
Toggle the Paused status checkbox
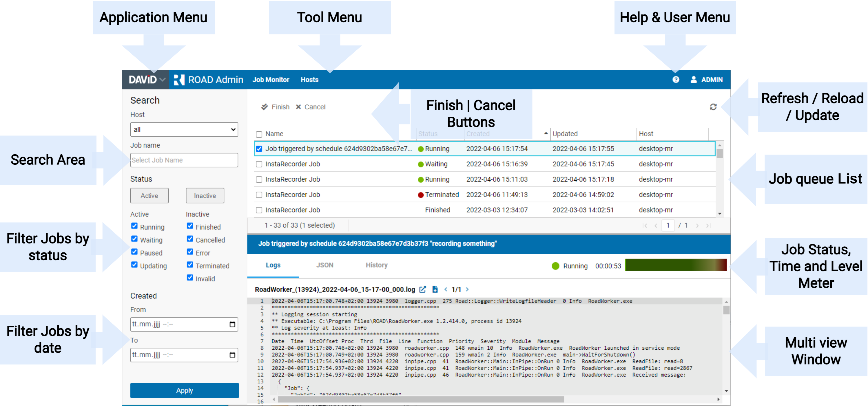click(x=134, y=252)
